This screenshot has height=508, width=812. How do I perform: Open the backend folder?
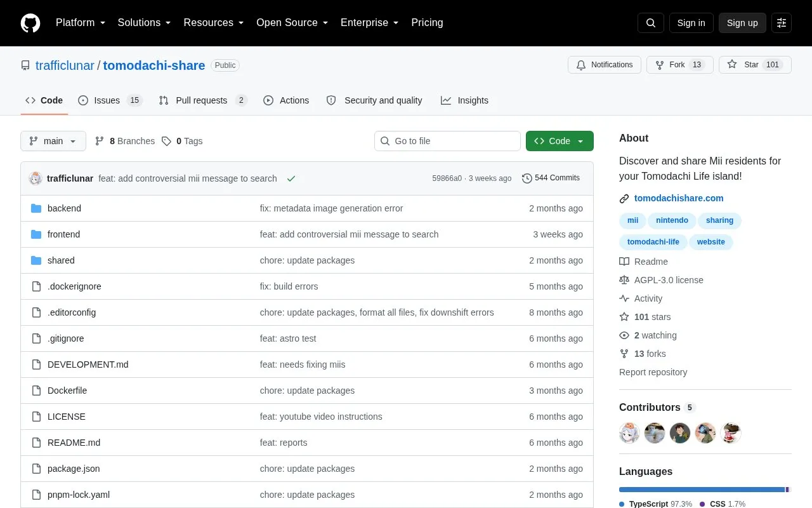click(x=64, y=208)
